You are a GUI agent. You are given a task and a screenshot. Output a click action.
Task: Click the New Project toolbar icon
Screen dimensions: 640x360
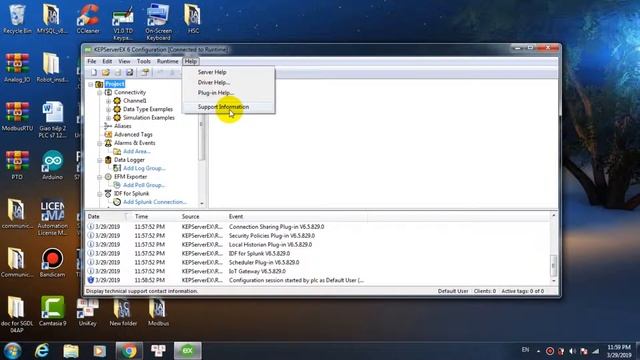pos(94,73)
